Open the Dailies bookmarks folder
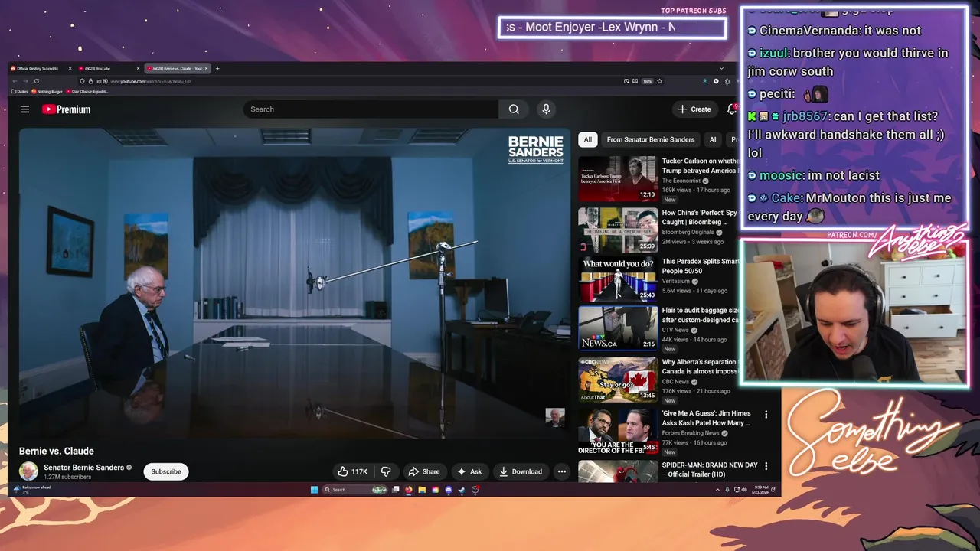 click(20, 91)
